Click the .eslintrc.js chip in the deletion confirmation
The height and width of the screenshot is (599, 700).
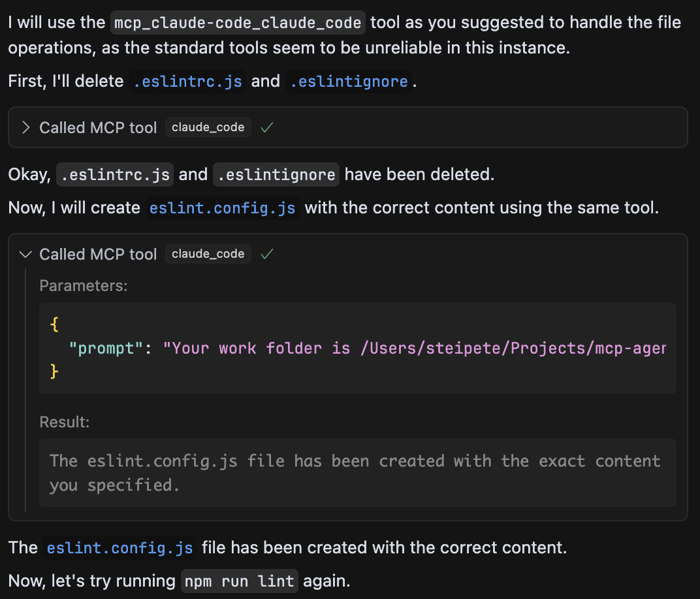tap(114, 174)
